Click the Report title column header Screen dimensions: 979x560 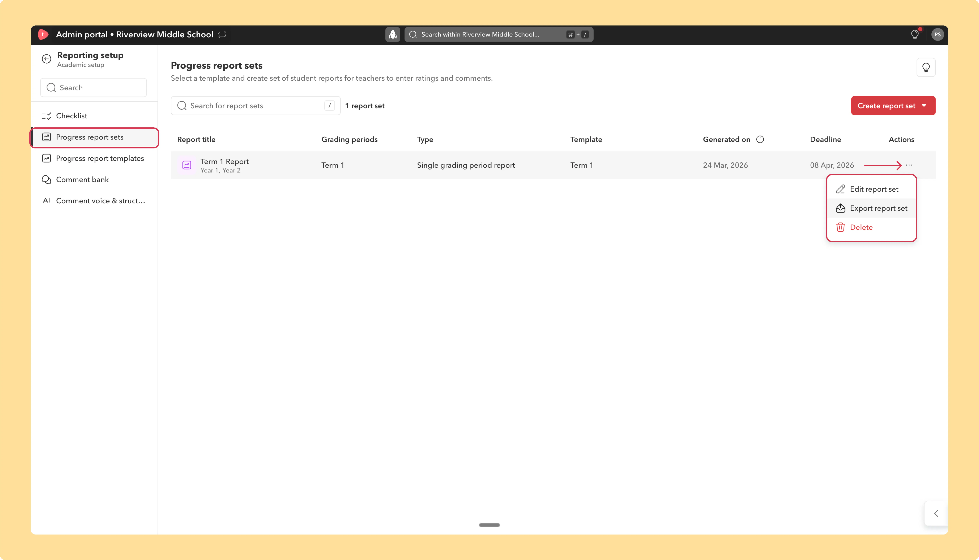(196, 140)
